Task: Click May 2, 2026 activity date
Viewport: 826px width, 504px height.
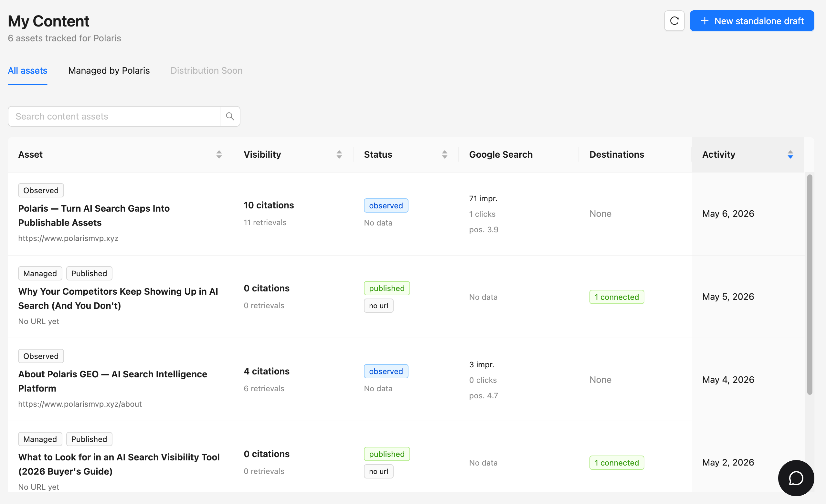Action: [728, 462]
